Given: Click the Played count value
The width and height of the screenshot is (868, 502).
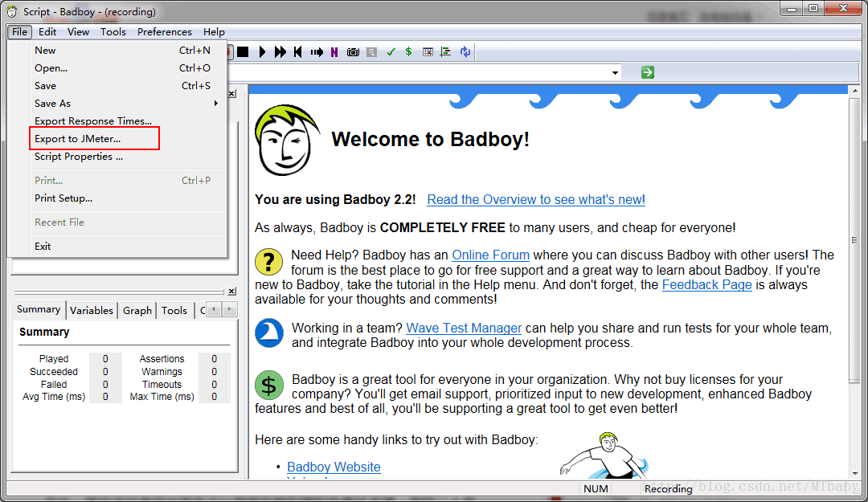Looking at the screenshot, I should tap(105, 359).
